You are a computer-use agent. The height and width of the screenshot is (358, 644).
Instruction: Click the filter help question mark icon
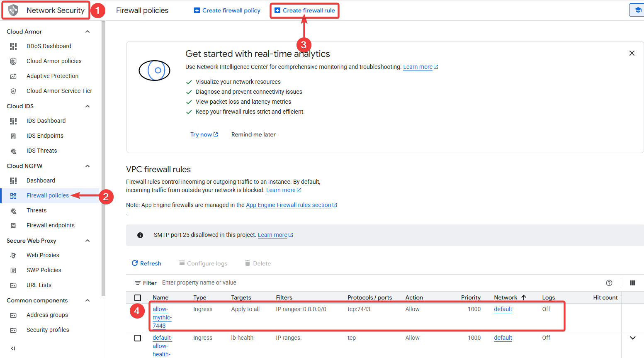[609, 283]
